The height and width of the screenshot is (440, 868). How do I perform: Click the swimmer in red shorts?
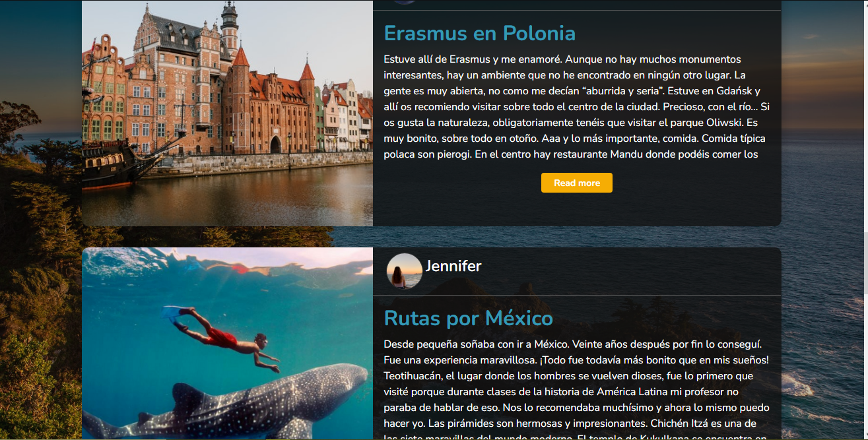coord(222,338)
